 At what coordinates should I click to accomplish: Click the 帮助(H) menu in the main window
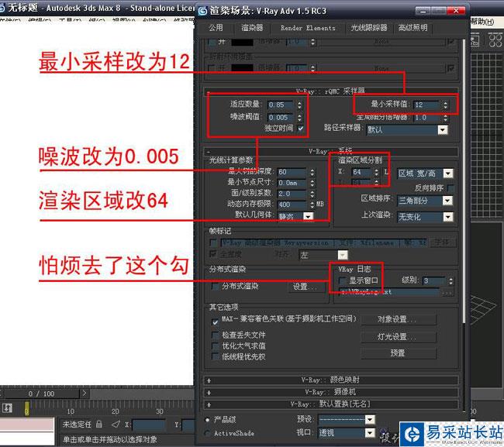click(482, 22)
